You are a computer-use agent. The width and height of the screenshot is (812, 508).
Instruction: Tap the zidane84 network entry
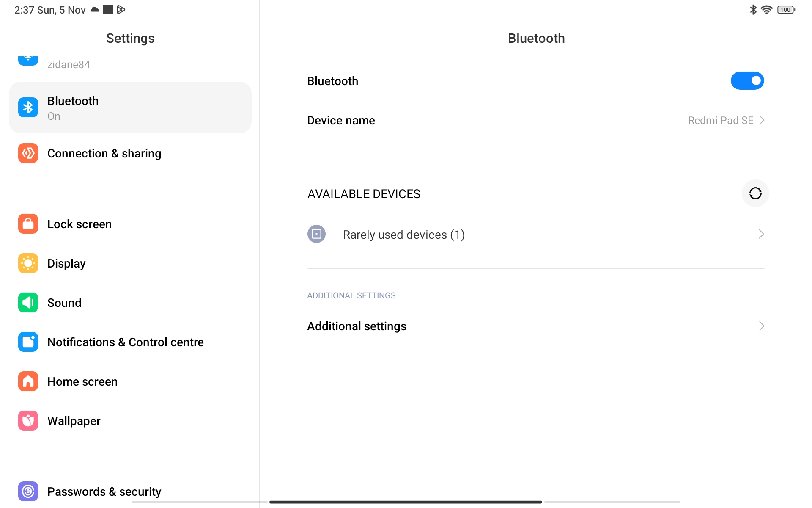point(69,64)
